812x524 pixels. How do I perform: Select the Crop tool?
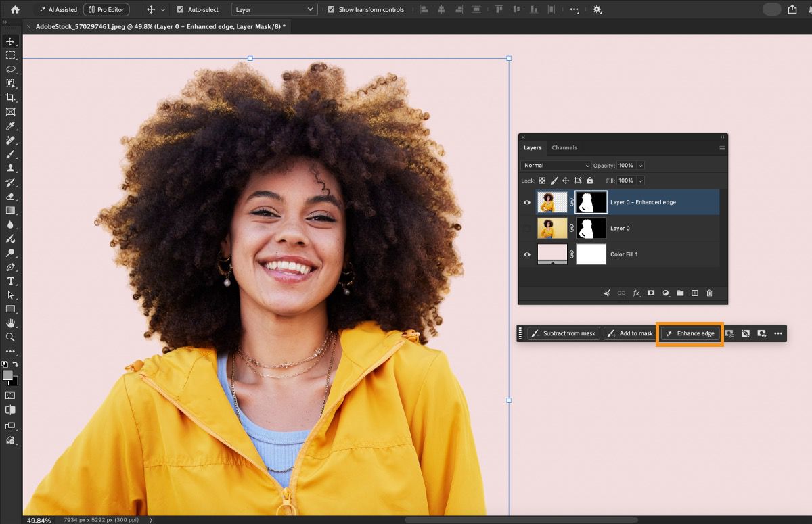(x=10, y=98)
